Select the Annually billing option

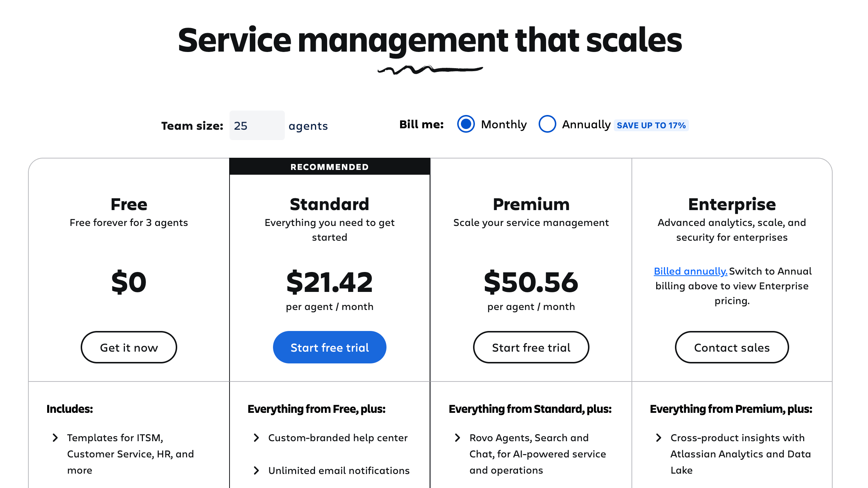point(547,125)
